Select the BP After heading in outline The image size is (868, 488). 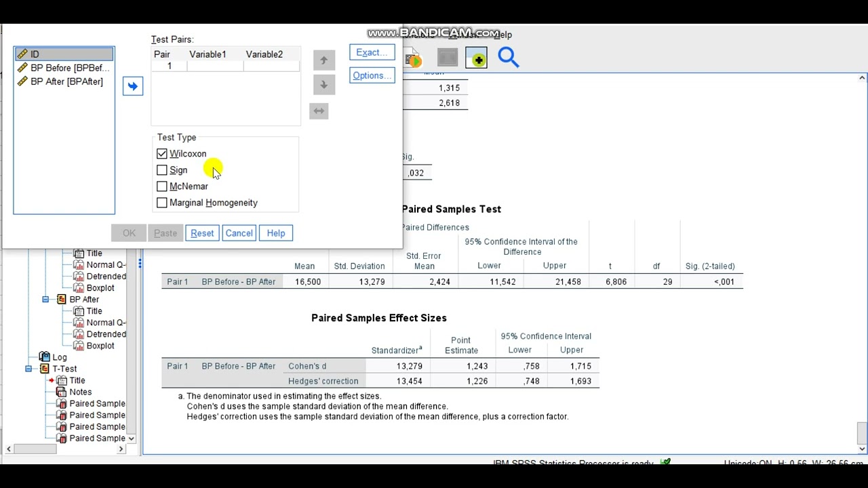[x=84, y=300]
